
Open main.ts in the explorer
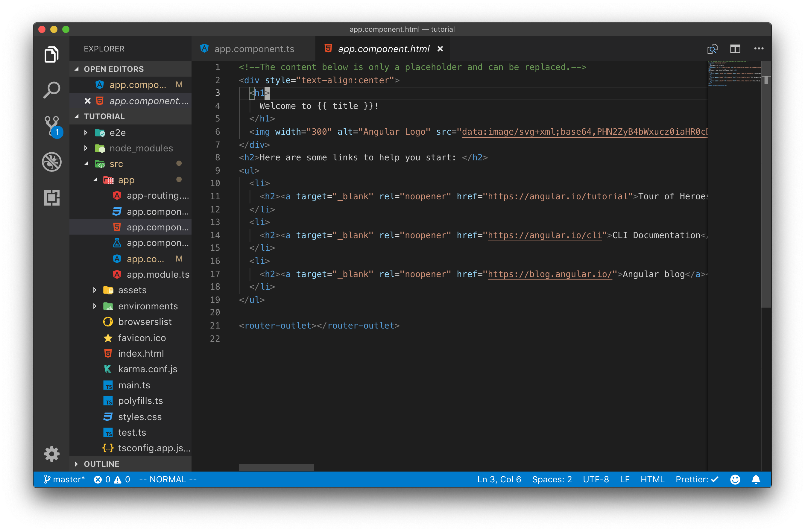pyautogui.click(x=130, y=385)
